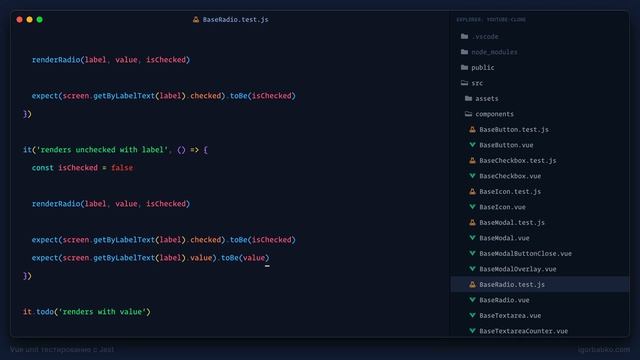
Task: Click the BaseRadio.test.js editor title
Action: (x=236, y=19)
